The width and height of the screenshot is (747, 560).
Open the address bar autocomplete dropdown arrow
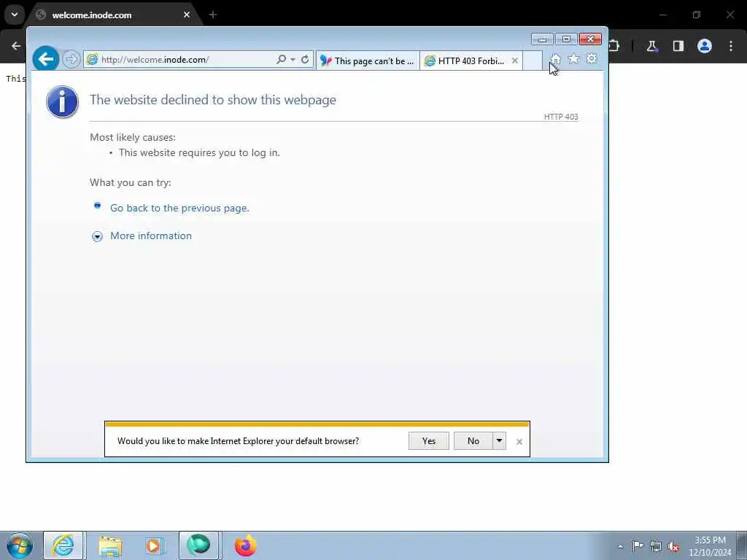(293, 60)
